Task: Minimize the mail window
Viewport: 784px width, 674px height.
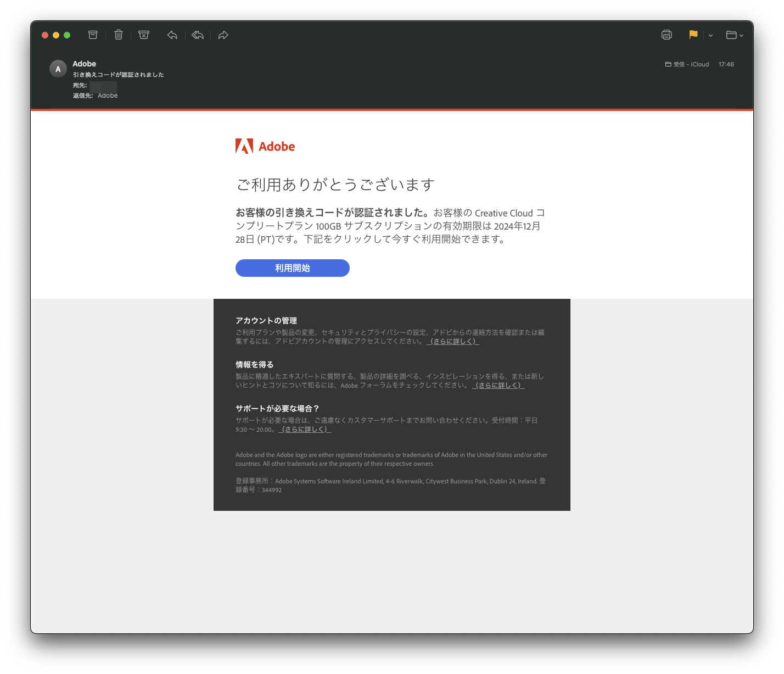Action: (56, 35)
